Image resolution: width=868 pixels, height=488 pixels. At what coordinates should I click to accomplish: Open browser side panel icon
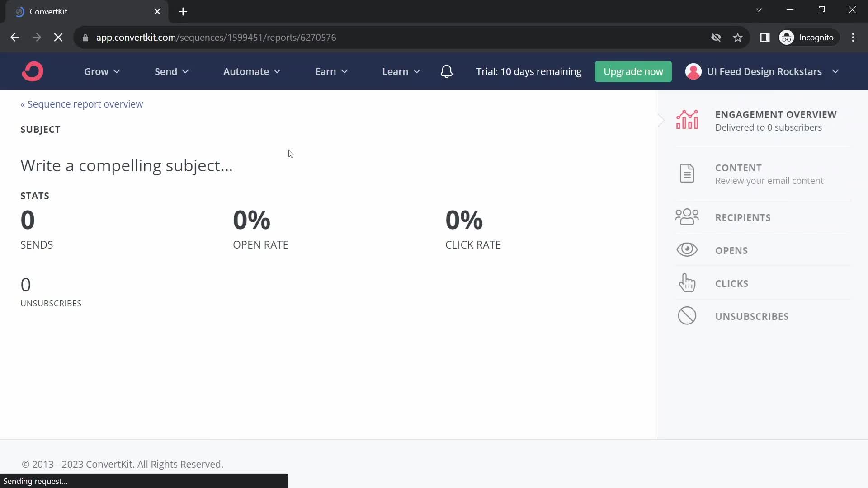[764, 38]
